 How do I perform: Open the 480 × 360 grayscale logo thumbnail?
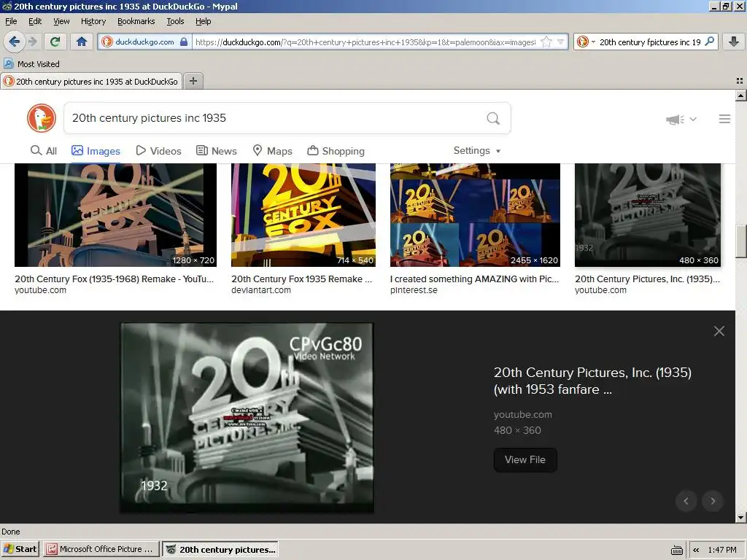tap(648, 215)
